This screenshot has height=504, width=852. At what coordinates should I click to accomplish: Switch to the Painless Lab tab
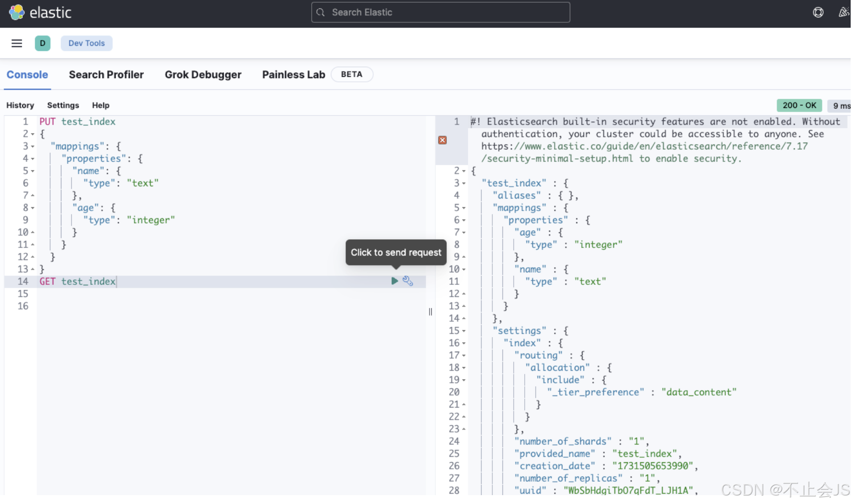pos(293,75)
